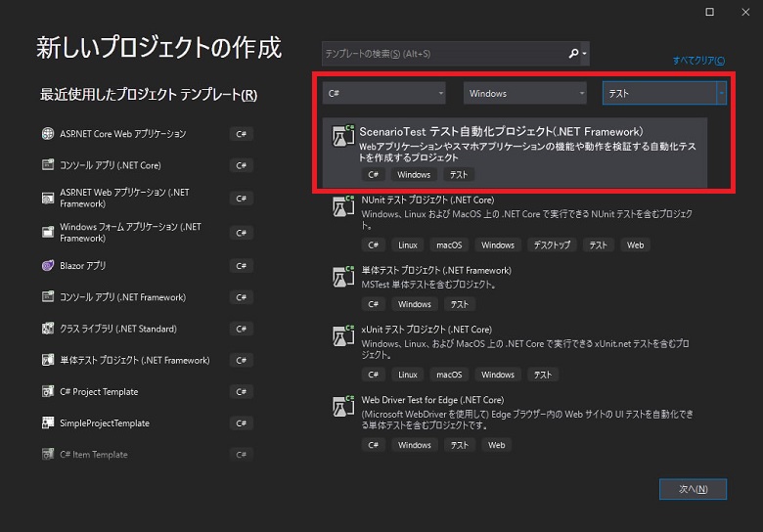Expand search options arrow beside magnifier

[x=584, y=54]
